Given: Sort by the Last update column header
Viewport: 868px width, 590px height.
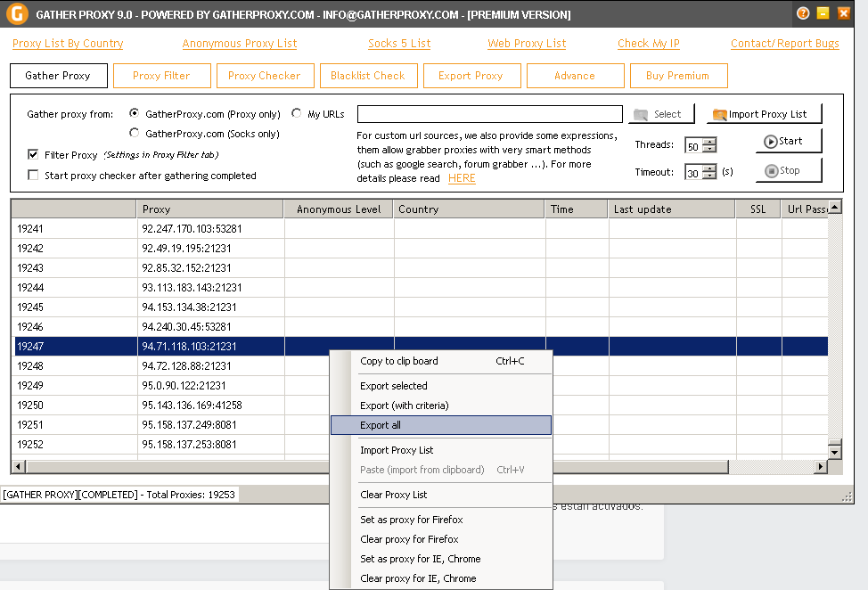Looking at the screenshot, I should (672, 209).
